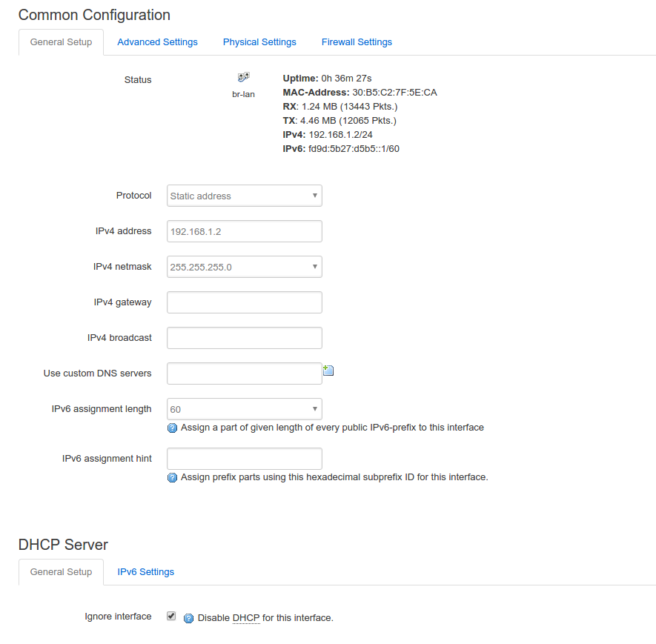656x644 pixels.
Task: Click the br-lan bridge interface icon
Action: [x=243, y=77]
